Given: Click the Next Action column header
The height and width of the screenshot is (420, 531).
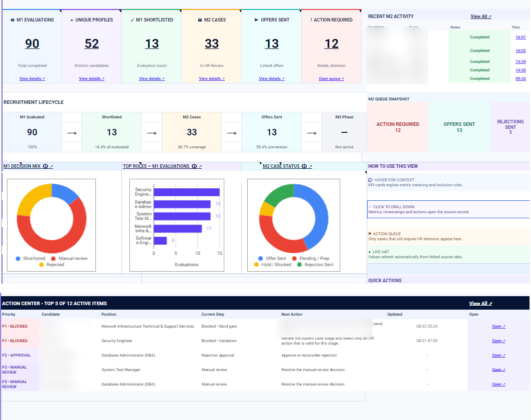Looking at the screenshot, I should (292, 315).
